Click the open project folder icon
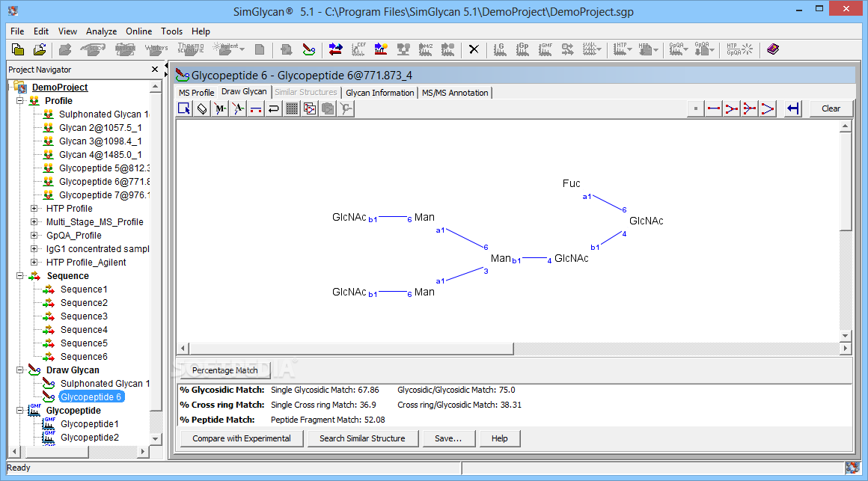 [x=40, y=50]
